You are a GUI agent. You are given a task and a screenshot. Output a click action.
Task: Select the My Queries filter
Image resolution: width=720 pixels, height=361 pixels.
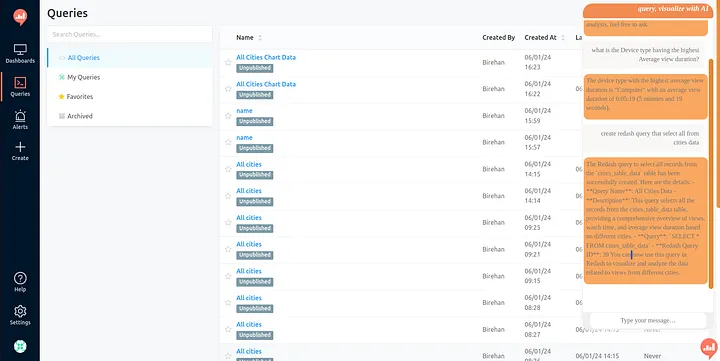(130, 77)
